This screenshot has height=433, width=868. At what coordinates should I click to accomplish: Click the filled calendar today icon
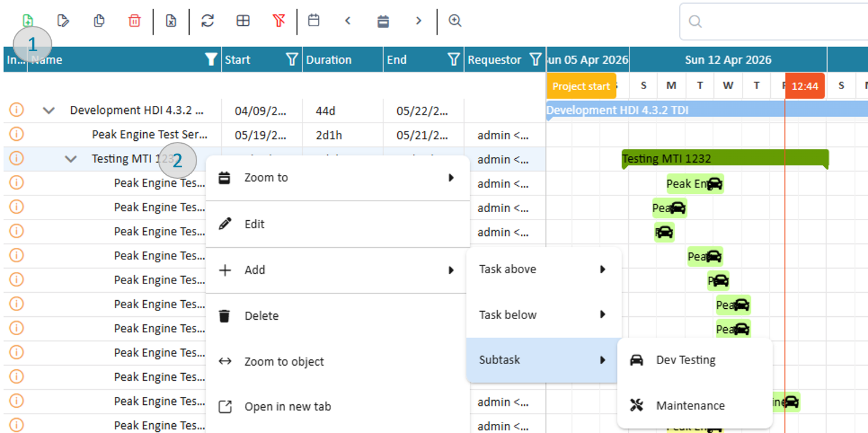coord(383,21)
